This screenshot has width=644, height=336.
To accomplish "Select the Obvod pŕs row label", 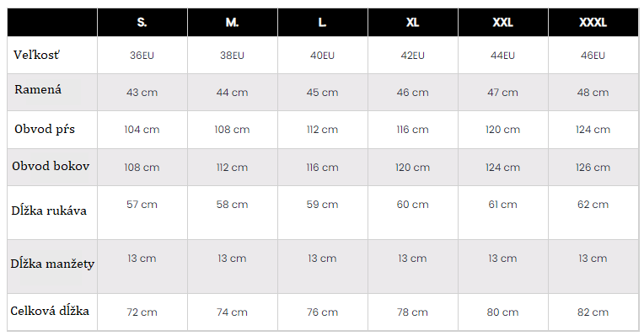I will [45, 129].
